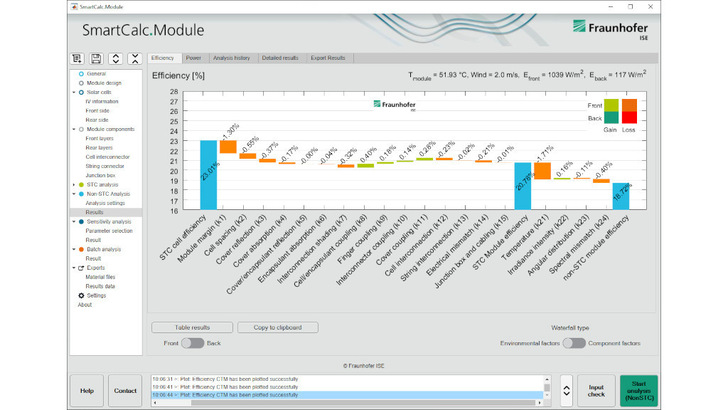
Task: Click the Start analysis (NonSTC) button
Action: (639, 390)
